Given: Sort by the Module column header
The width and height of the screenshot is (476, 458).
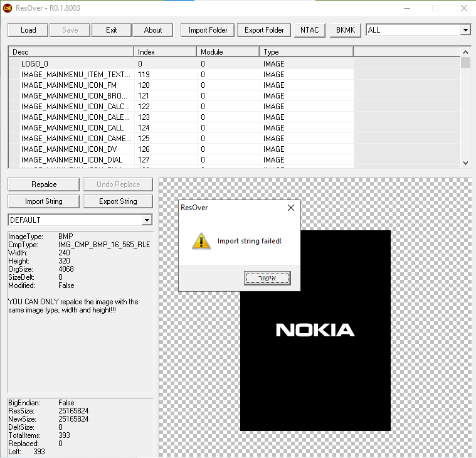Looking at the screenshot, I should [x=228, y=52].
